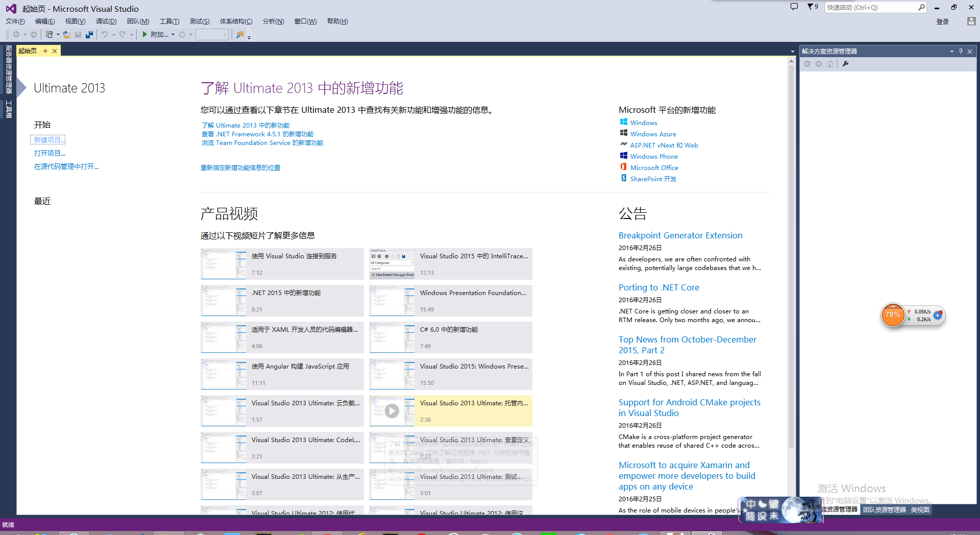
Task: Click the New Project toolbar icon
Action: [49, 35]
